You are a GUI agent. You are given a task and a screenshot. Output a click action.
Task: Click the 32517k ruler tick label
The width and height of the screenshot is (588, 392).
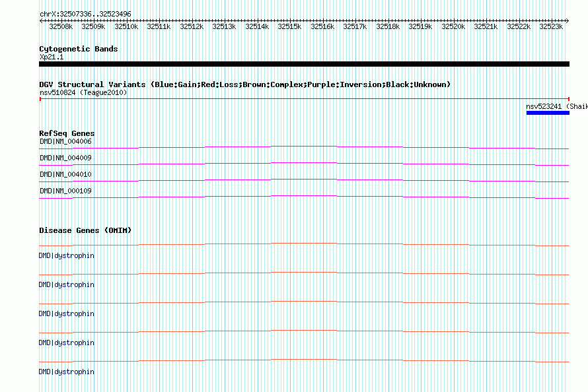pyautogui.click(x=355, y=27)
